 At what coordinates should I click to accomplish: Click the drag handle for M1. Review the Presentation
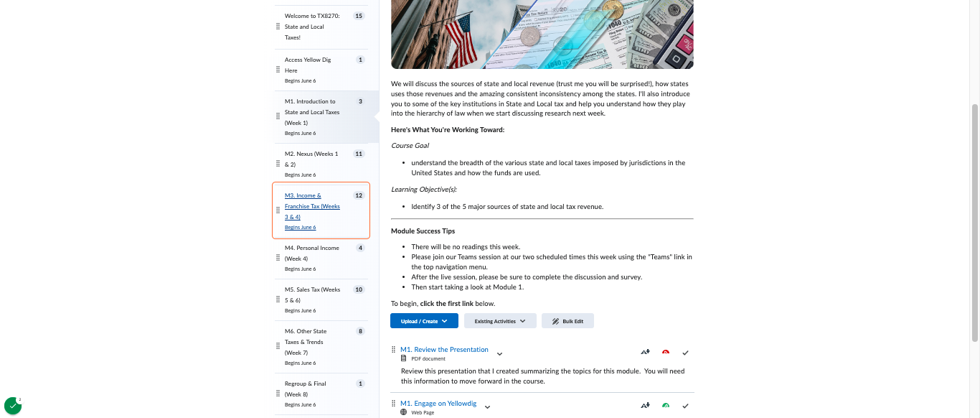click(393, 350)
